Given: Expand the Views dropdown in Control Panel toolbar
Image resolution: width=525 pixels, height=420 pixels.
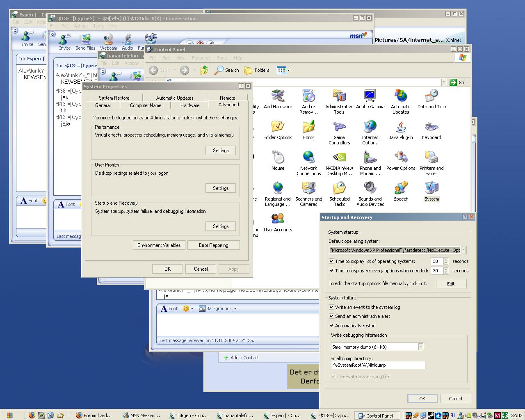Looking at the screenshot, I should coord(288,71).
